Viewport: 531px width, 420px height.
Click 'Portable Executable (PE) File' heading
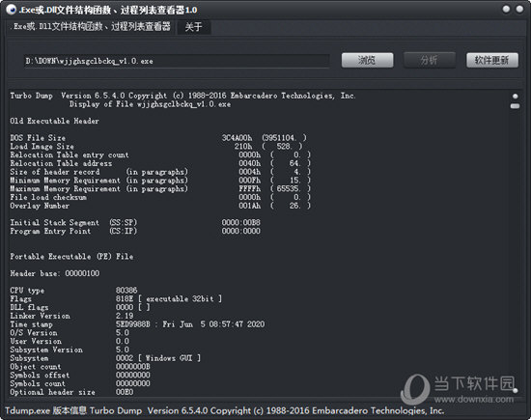(71, 257)
